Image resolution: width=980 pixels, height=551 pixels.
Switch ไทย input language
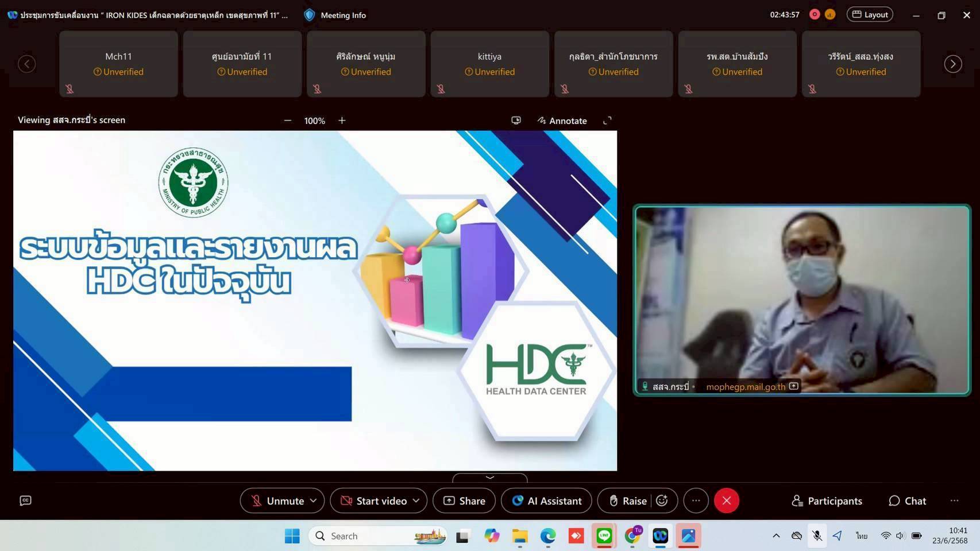[x=862, y=536]
